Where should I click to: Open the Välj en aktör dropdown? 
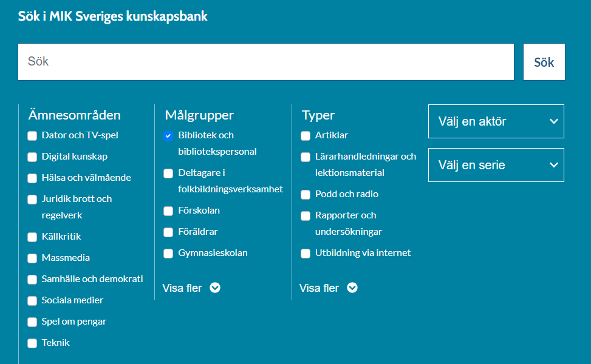pos(496,121)
